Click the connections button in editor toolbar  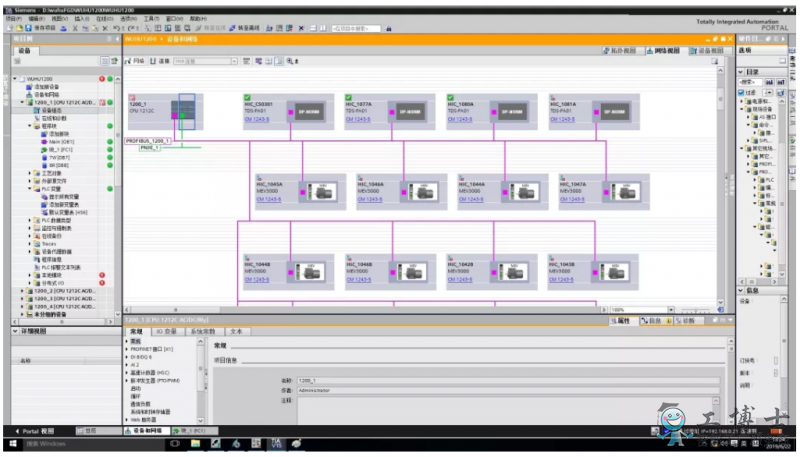pos(160,61)
